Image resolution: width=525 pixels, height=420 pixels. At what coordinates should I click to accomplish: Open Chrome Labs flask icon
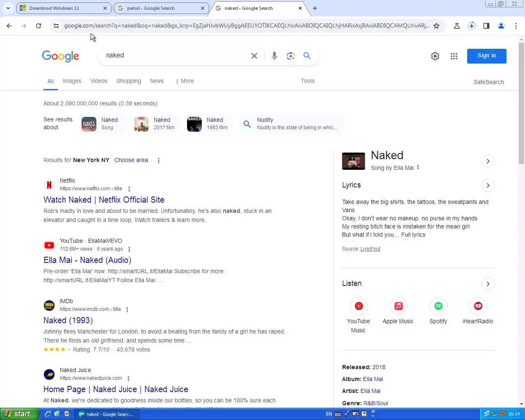[x=457, y=26]
